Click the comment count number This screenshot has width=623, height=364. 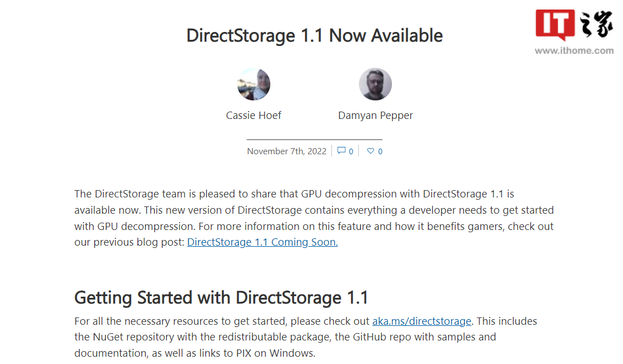pyautogui.click(x=351, y=151)
